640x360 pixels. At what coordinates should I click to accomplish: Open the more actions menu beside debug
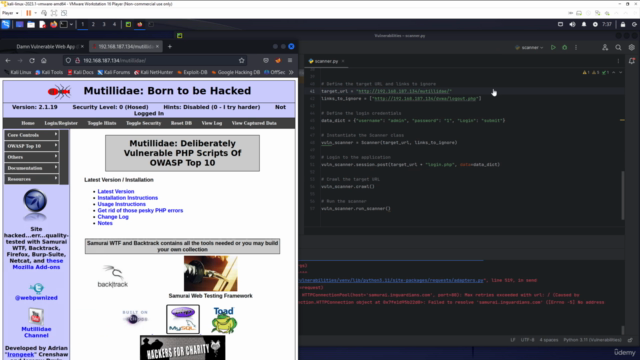(x=576, y=47)
